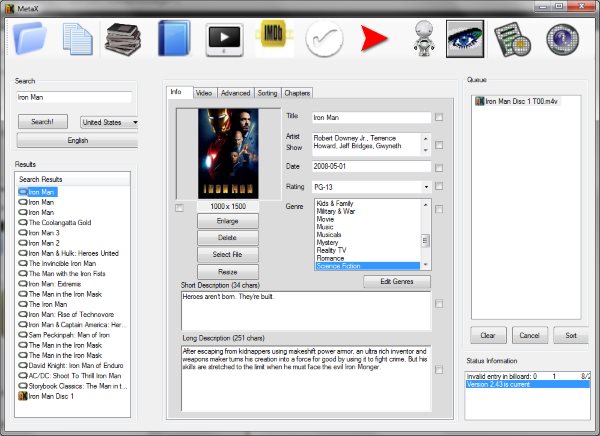
Task: Toggle the checkbox beside the Rating dropdown
Action: [439, 186]
